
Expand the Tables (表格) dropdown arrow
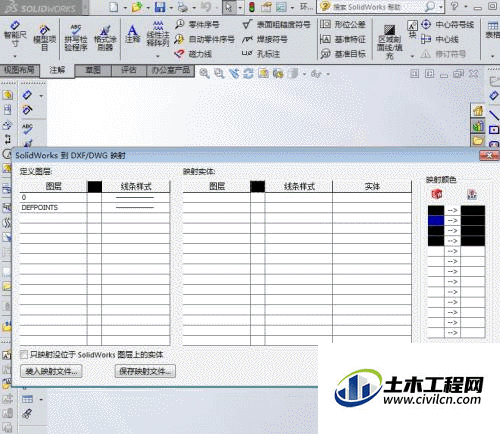(493, 56)
